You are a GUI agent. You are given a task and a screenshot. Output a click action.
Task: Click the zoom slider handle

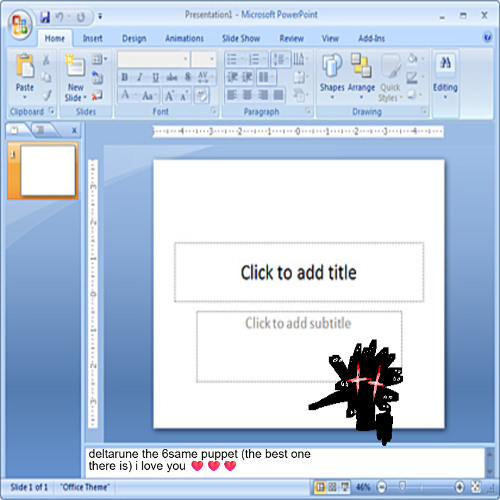click(402, 487)
